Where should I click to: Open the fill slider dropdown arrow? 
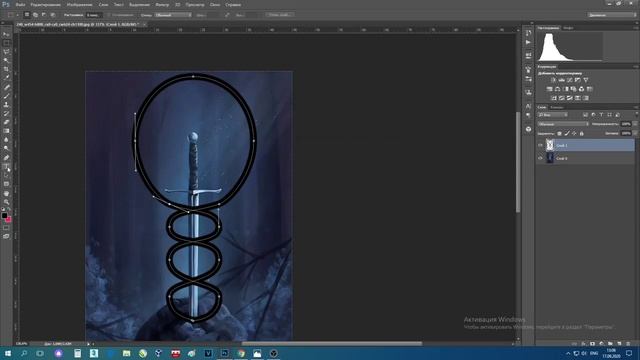[x=635, y=133]
